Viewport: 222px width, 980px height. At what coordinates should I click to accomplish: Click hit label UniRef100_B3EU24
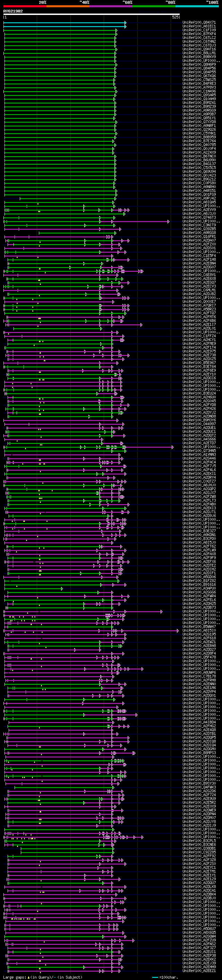point(199,393)
